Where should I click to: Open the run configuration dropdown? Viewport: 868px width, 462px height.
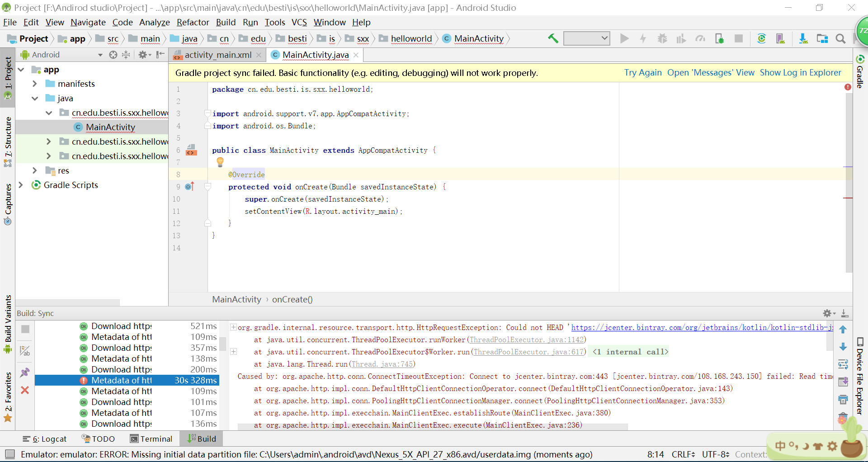point(586,39)
